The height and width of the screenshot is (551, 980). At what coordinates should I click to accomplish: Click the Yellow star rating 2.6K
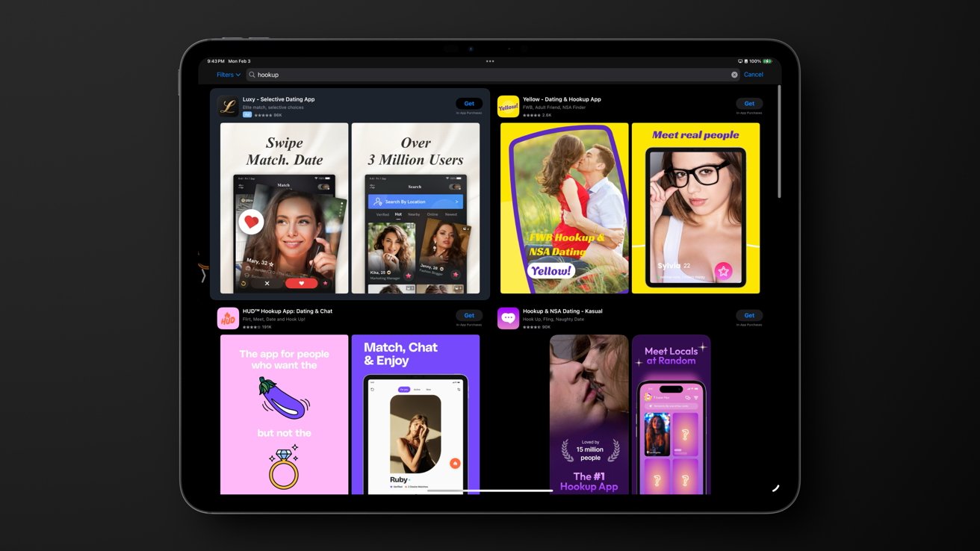click(537, 115)
